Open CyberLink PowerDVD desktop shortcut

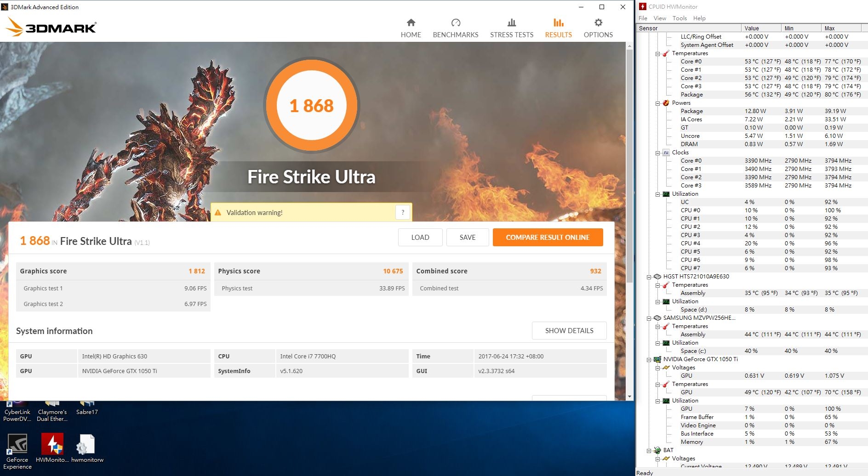point(17,411)
